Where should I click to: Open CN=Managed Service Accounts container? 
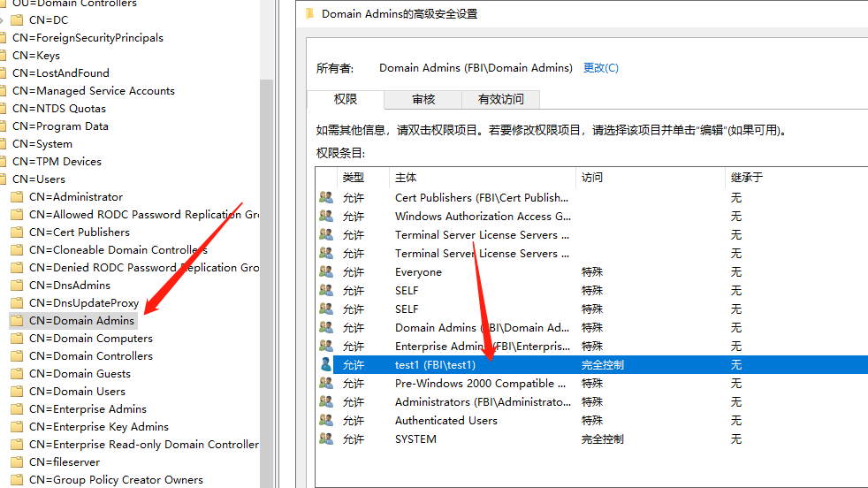point(93,91)
